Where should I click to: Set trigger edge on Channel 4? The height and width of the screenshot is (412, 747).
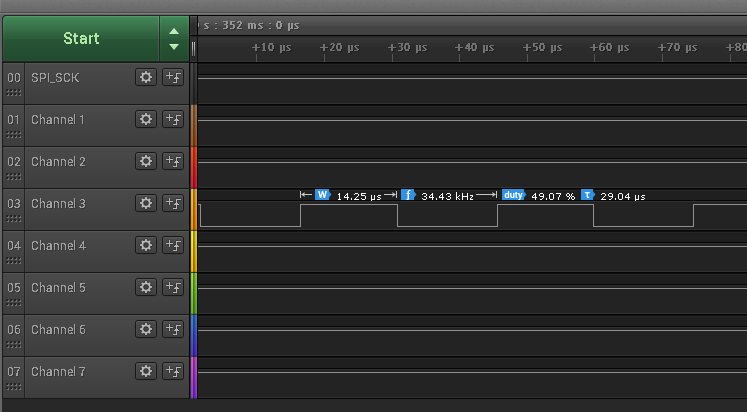(173, 245)
